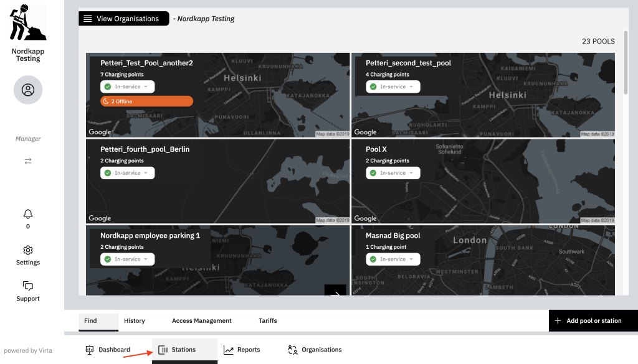
Task: Open the user profile avatar icon
Action: tap(28, 90)
